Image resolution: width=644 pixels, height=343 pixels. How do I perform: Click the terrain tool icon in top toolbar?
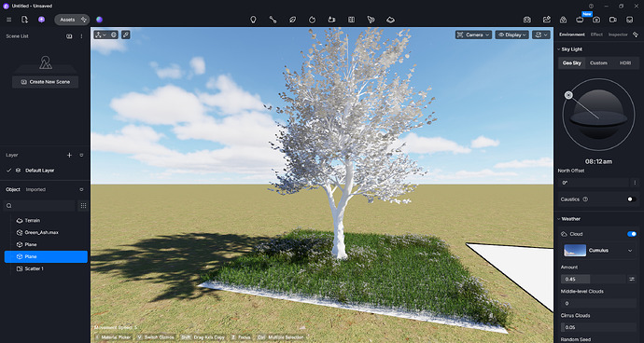click(x=390, y=20)
